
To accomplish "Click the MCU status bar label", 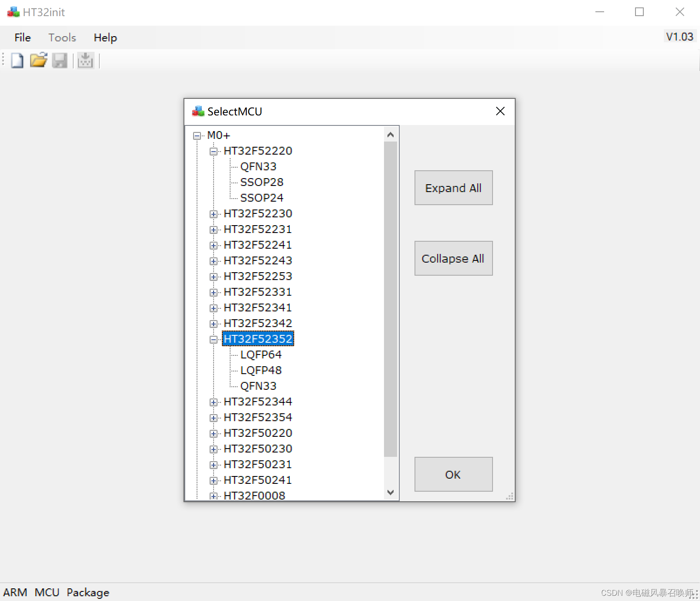I will pyautogui.click(x=47, y=592).
